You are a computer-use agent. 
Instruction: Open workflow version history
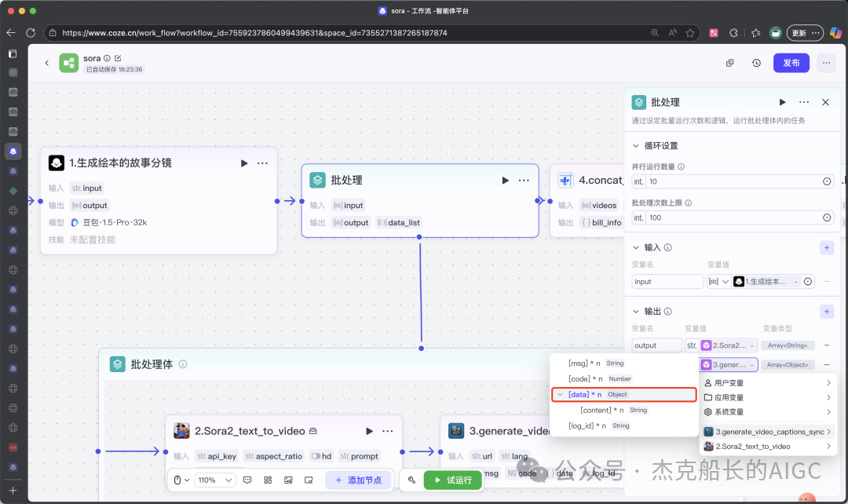757,63
